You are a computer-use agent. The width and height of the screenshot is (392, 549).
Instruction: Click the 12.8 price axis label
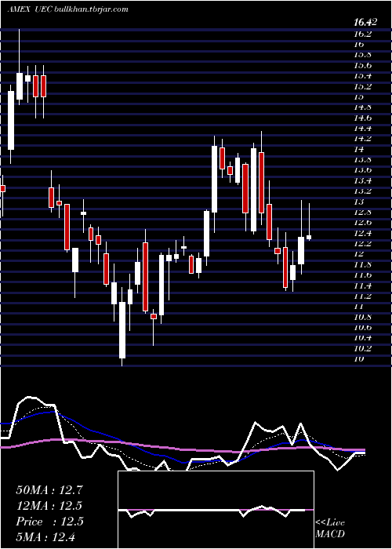pos(361,213)
